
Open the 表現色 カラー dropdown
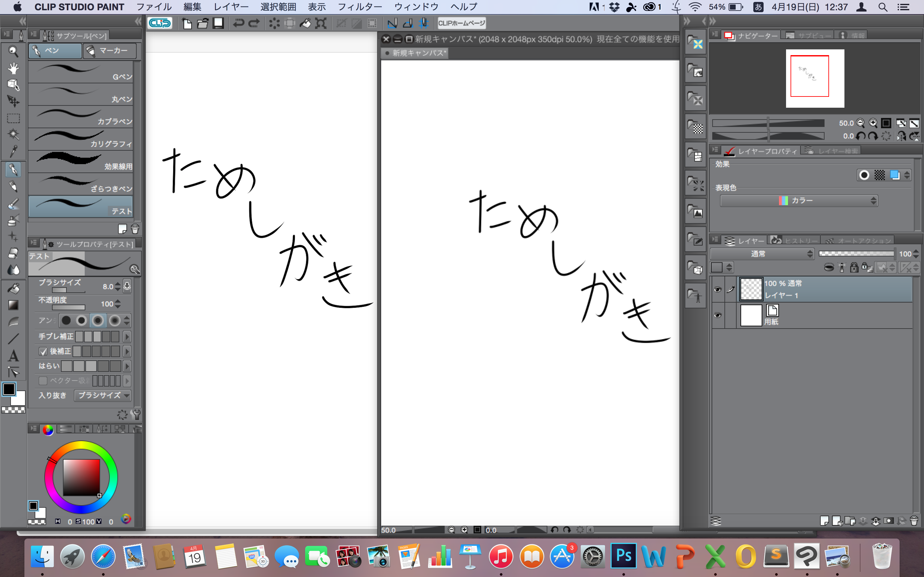pos(799,201)
